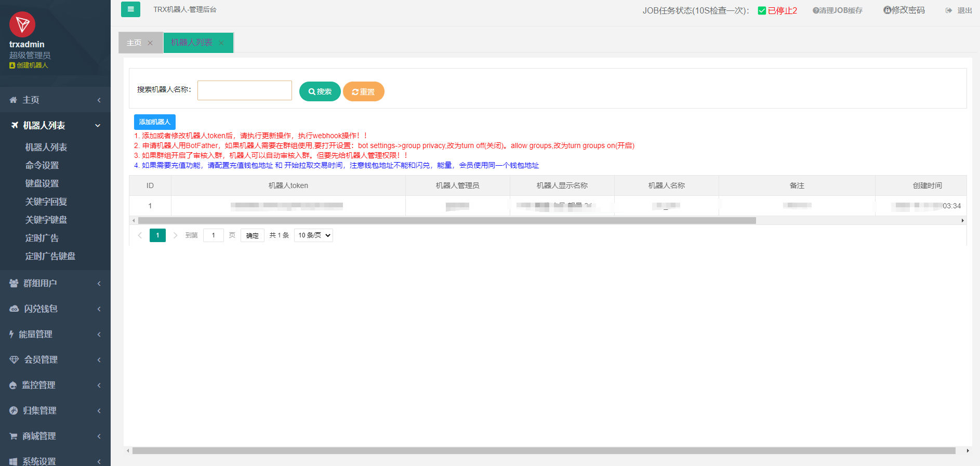
Task: Click the table scrollbar left arrow
Action: [x=134, y=221]
